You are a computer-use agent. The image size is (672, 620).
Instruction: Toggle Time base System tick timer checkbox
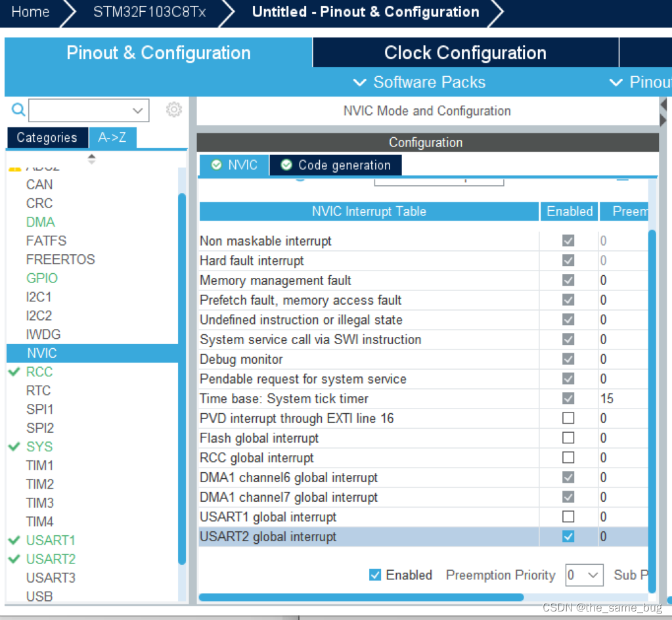(568, 398)
